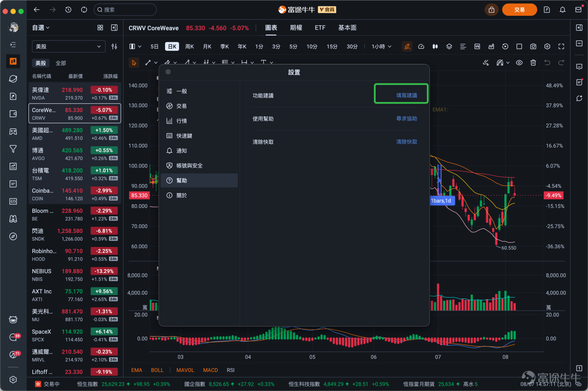Click the refresh icon in title bar
588x391 pixels.
pos(84,10)
